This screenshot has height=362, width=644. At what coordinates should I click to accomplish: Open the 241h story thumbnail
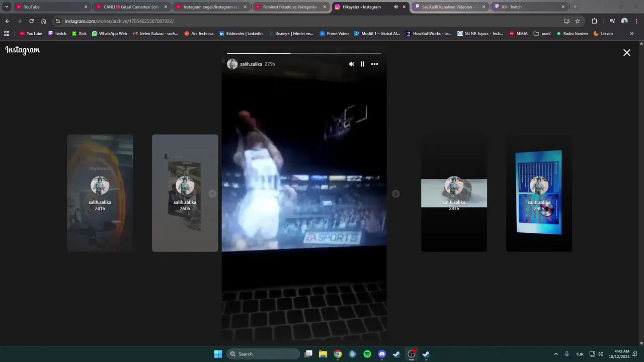tap(100, 193)
